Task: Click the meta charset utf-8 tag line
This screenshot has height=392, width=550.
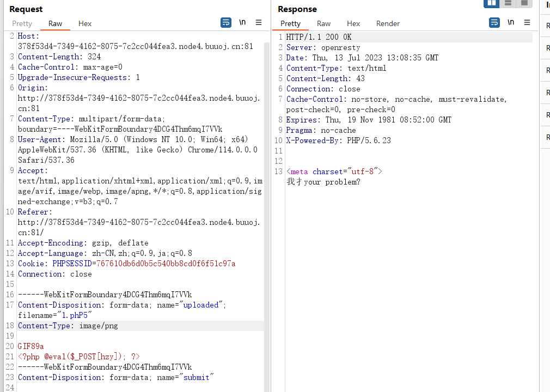Action: [x=334, y=172]
